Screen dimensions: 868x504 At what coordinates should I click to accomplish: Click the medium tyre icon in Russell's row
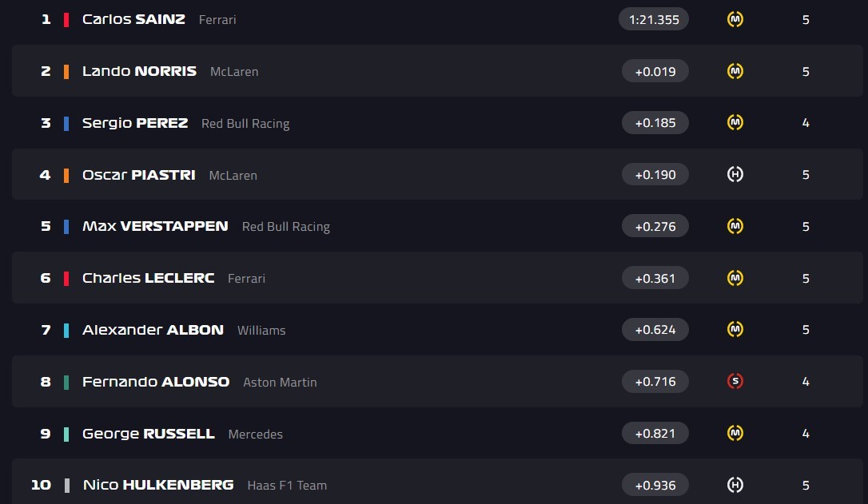click(735, 433)
